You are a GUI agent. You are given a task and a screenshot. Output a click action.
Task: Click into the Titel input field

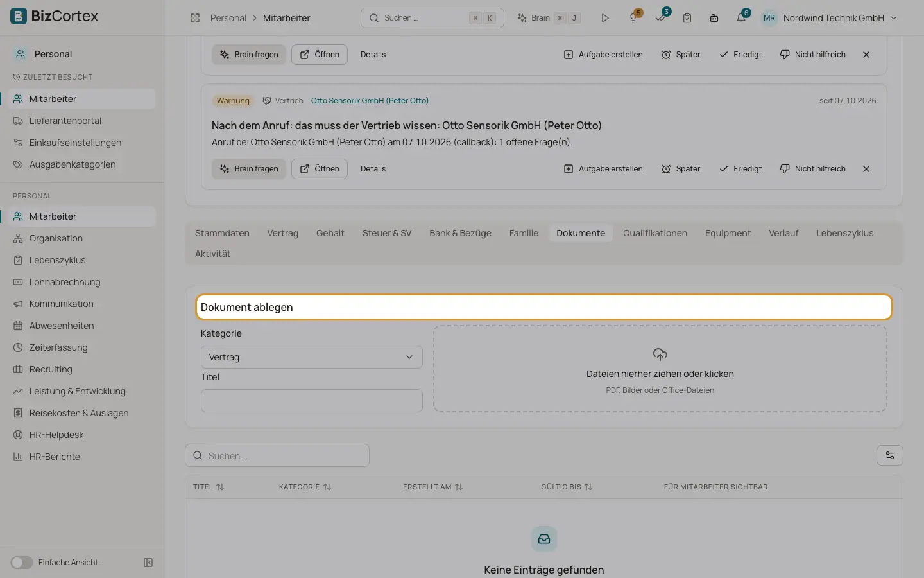coord(312,401)
